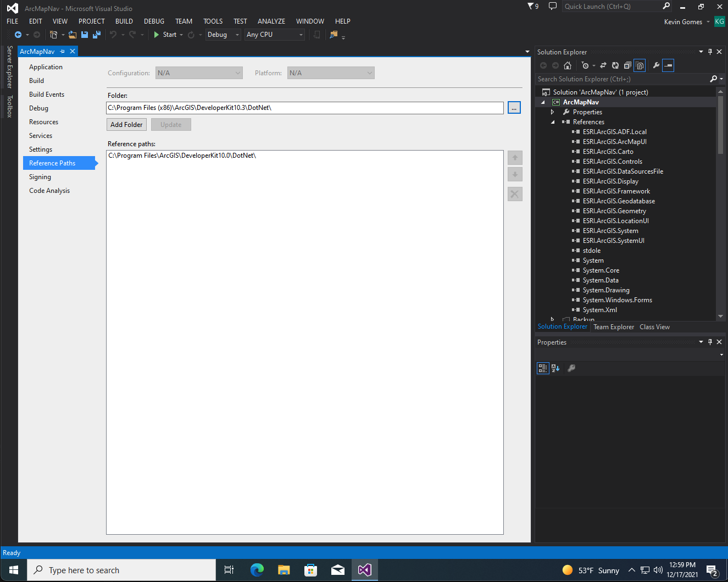Click the Property Pages wrench in Properties
This screenshot has height=582, width=728.
pyautogui.click(x=571, y=368)
